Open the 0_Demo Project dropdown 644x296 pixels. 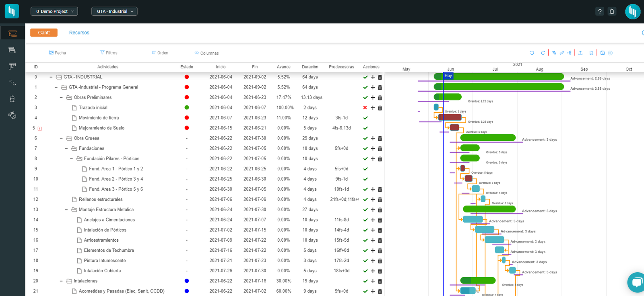pos(54,11)
